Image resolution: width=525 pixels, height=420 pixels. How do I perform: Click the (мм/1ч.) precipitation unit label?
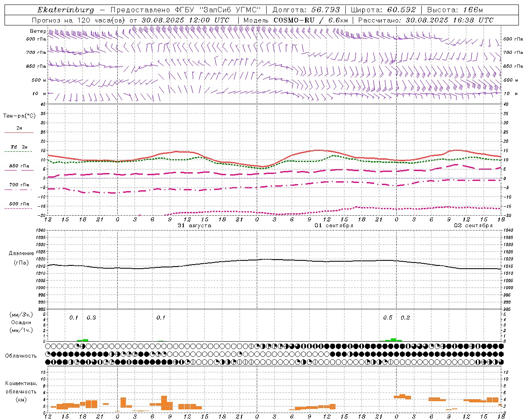[21, 330]
